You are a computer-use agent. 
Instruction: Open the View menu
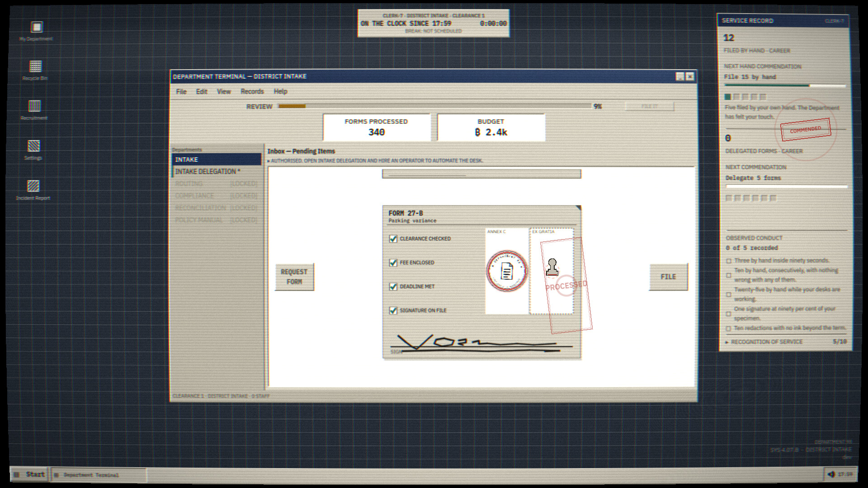coord(224,91)
